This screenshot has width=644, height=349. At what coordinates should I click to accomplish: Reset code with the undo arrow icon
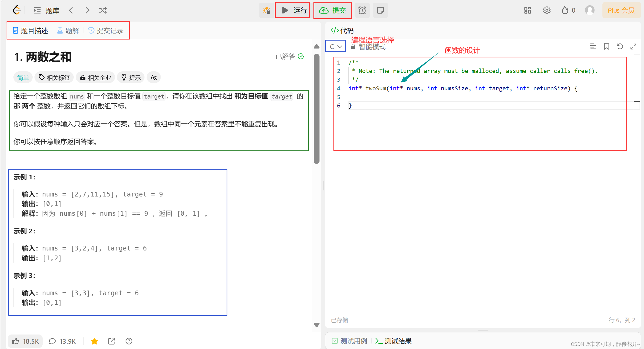click(620, 47)
